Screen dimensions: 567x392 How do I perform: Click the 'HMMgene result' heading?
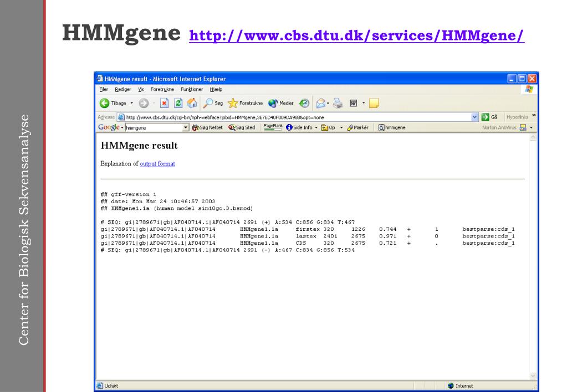139,146
